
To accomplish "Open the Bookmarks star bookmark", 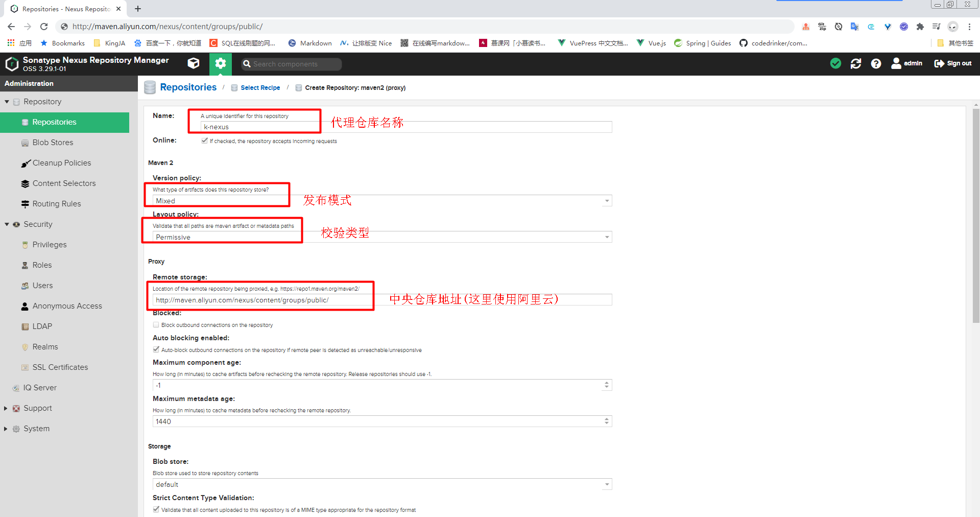I will (x=62, y=43).
